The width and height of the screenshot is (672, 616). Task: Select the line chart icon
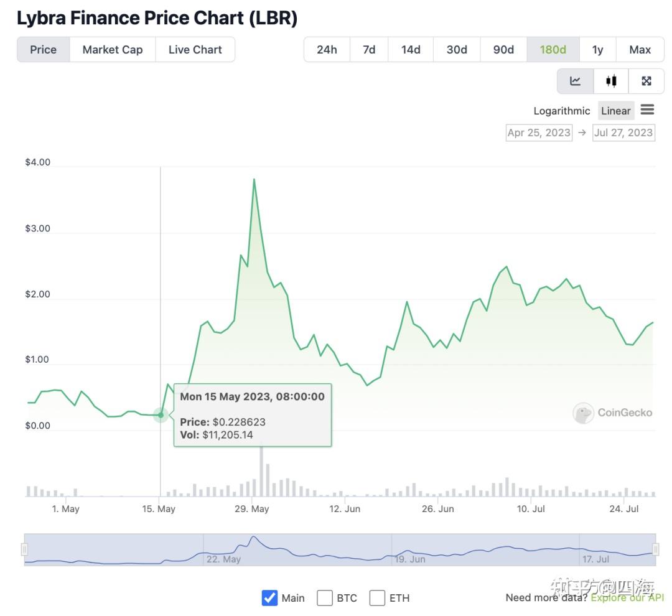click(574, 80)
